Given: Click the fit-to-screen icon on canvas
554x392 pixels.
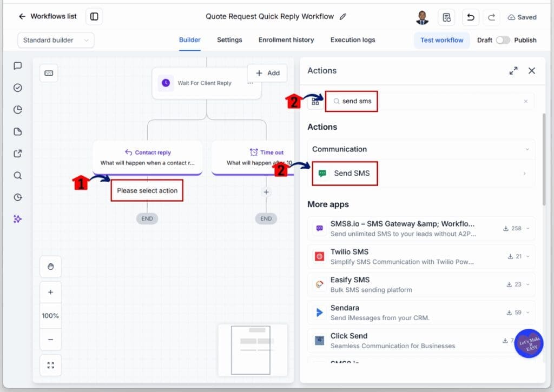Looking at the screenshot, I should click(x=50, y=365).
